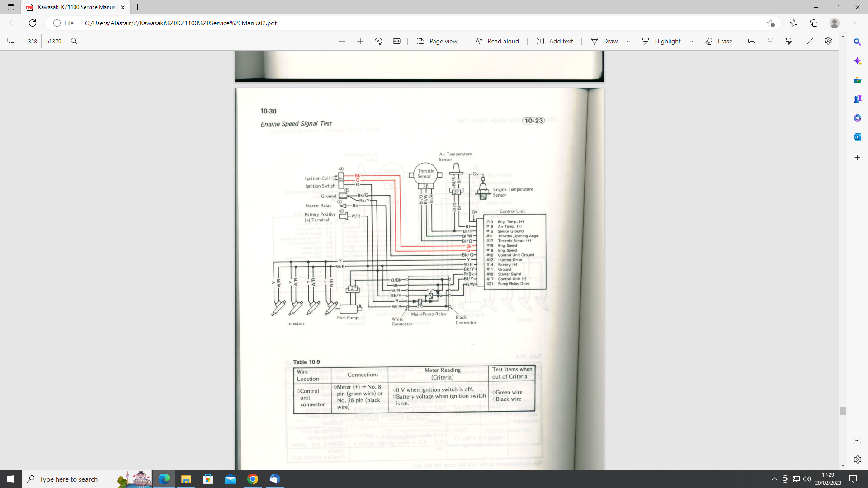Rotate the PDF page
Image resolution: width=868 pixels, height=488 pixels.
[378, 41]
